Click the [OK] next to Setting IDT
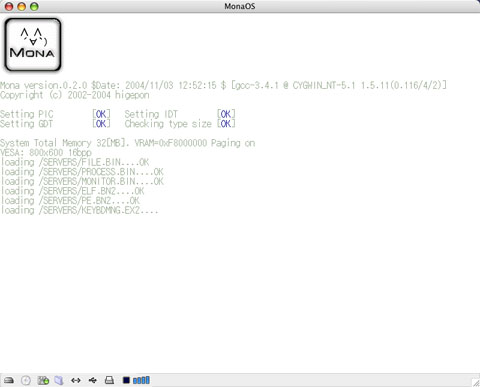This screenshot has height=387, width=480. click(226, 114)
